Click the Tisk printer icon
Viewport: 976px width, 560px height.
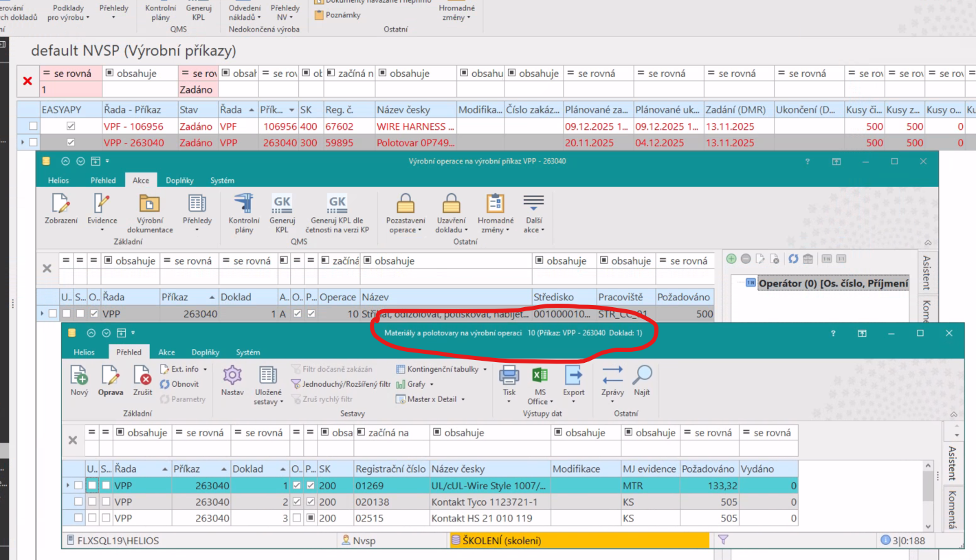[x=509, y=375]
